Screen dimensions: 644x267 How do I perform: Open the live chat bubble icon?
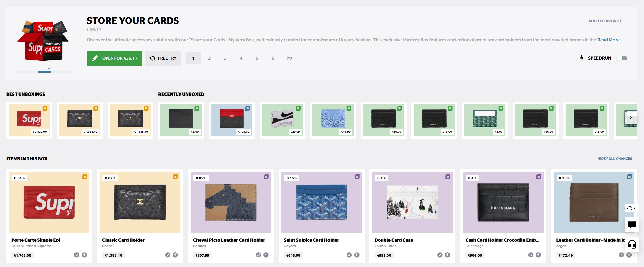tap(632, 225)
